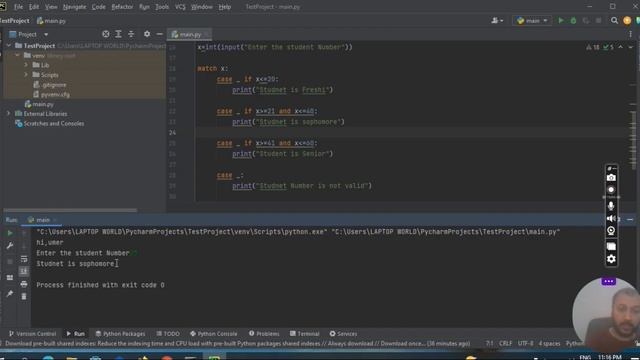The image size is (640, 360).
Task: Hide the Run tool window
Action: [x=630, y=220]
